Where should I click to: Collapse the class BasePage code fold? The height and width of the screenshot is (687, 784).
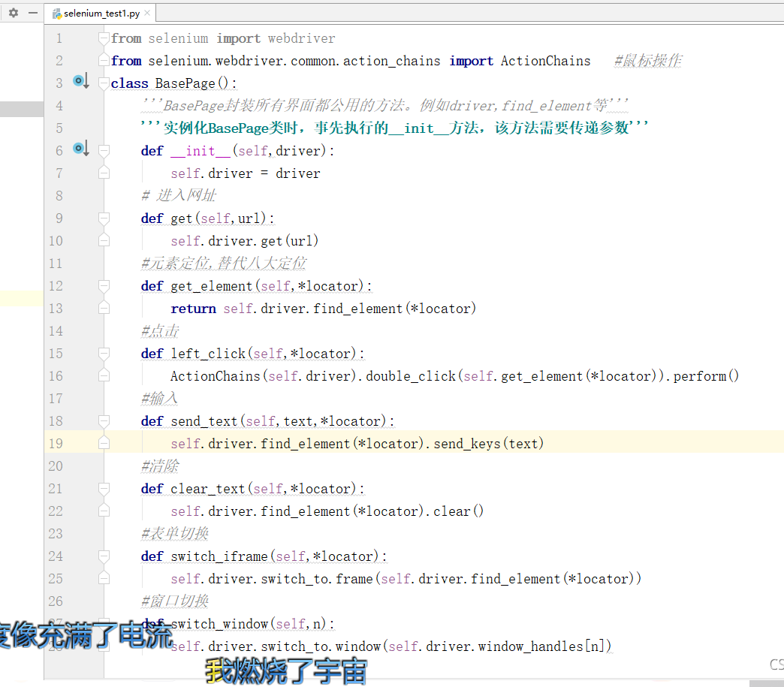pos(103,83)
